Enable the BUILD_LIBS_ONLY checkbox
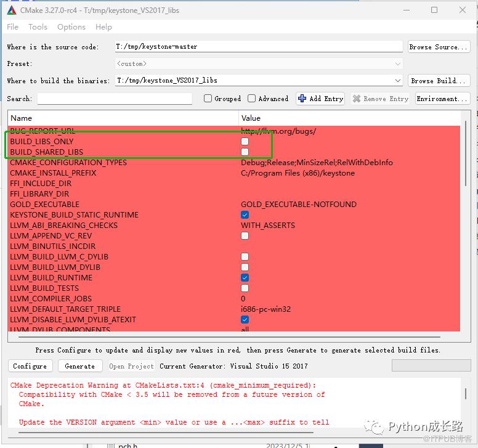The height and width of the screenshot is (448, 478). [245, 142]
